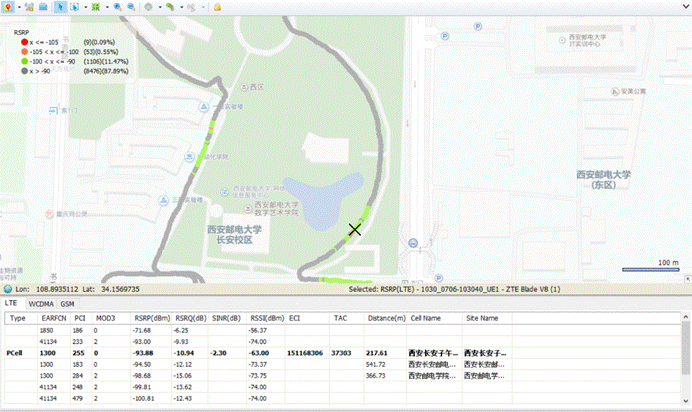Click the map source icon in toolbar
The width and height of the screenshot is (692, 412).
8,7
